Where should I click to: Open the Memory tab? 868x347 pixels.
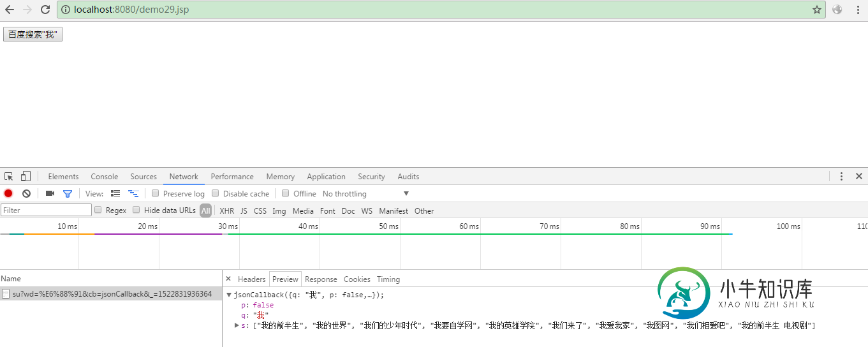[280, 177]
